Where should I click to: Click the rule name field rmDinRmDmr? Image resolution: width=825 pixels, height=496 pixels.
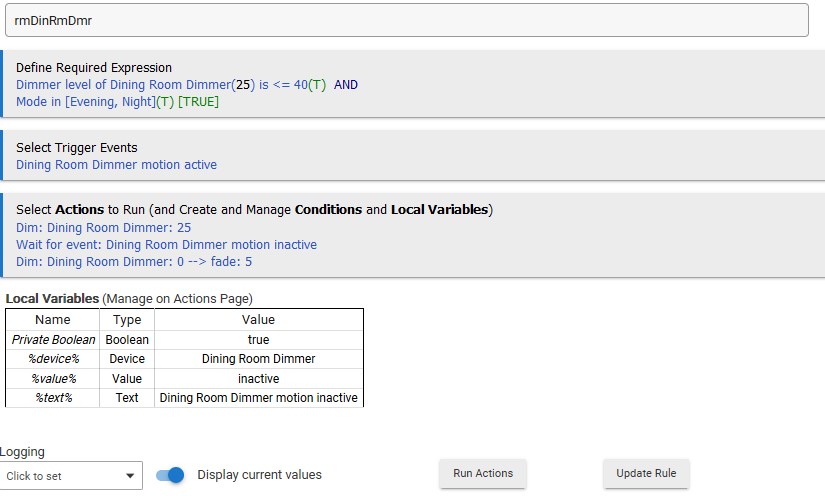[x=404, y=20]
